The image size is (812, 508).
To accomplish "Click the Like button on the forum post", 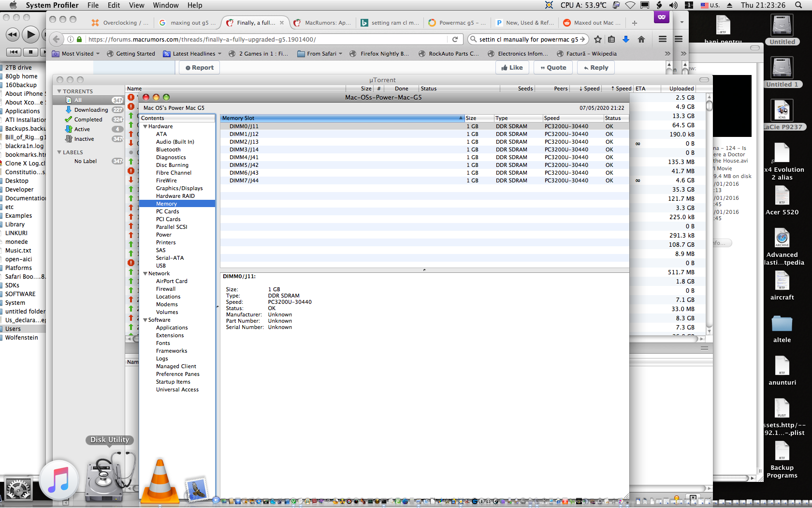I will click(512, 68).
